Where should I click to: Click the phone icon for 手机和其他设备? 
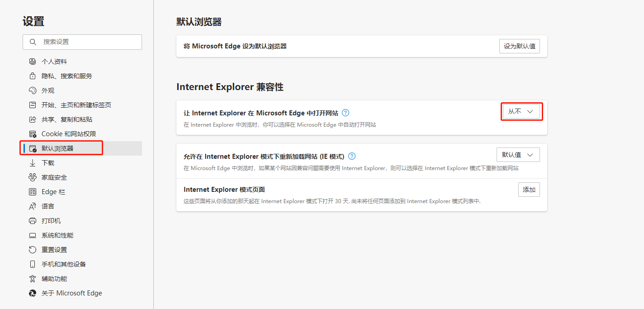pos(33,264)
